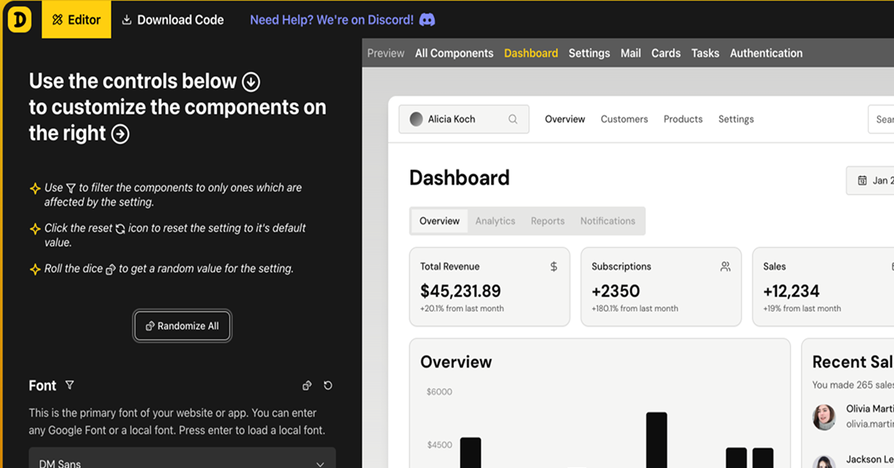This screenshot has height=468, width=894.
Task: Click the search icon beside Alicia Koch
Action: pos(513,119)
